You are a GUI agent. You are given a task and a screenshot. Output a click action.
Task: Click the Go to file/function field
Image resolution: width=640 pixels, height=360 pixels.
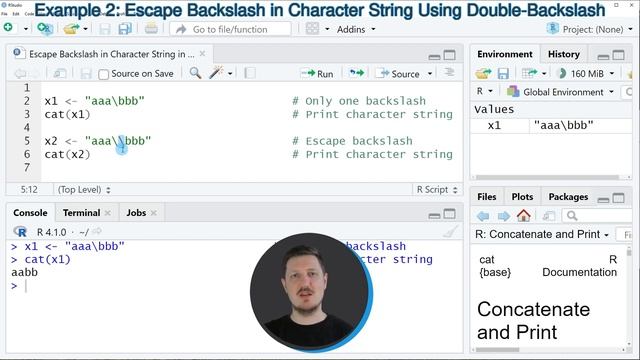pos(231,29)
